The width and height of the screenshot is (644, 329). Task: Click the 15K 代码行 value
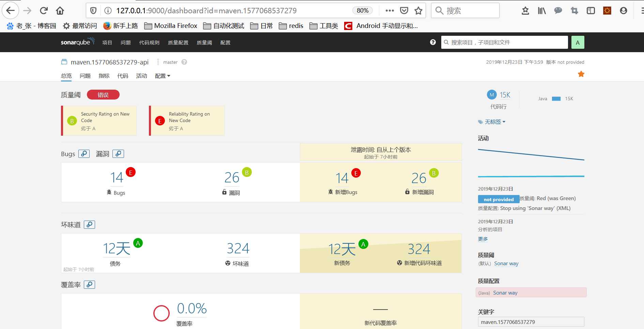505,95
